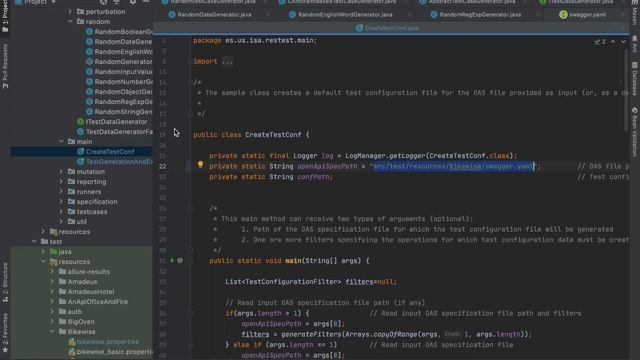Click the lightbulb quick-fix icon on line 22
640x360 pixels.
(x=200, y=164)
